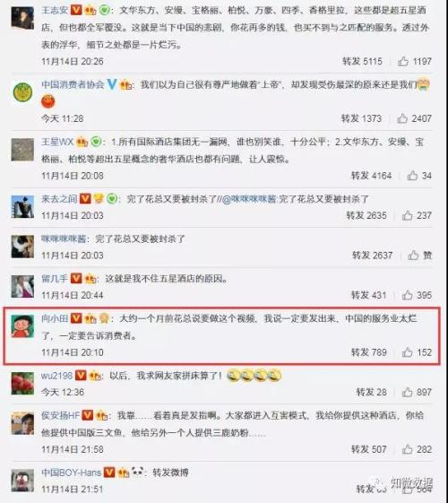Like 留几手's comment with 395 likes

407,295
